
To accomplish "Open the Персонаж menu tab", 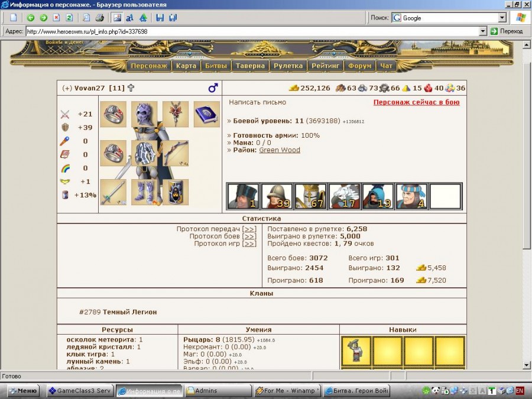I will (x=149, y=66).
